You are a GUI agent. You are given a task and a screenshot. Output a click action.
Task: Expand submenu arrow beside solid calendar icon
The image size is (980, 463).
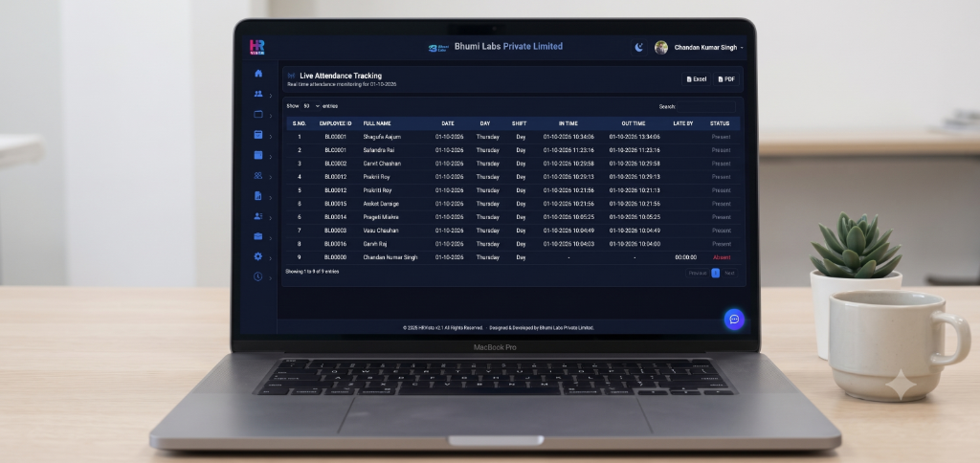click(x=271, y=157)
